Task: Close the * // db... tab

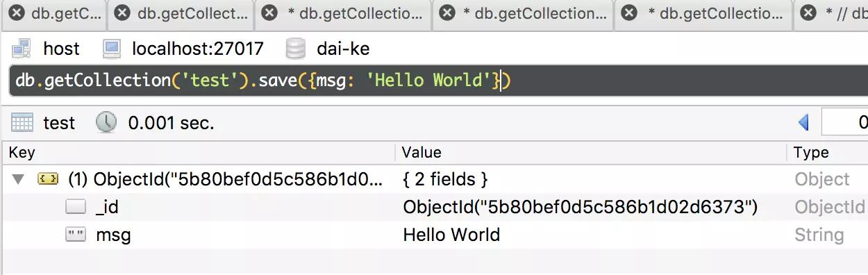Action: (x=808, y=12)
